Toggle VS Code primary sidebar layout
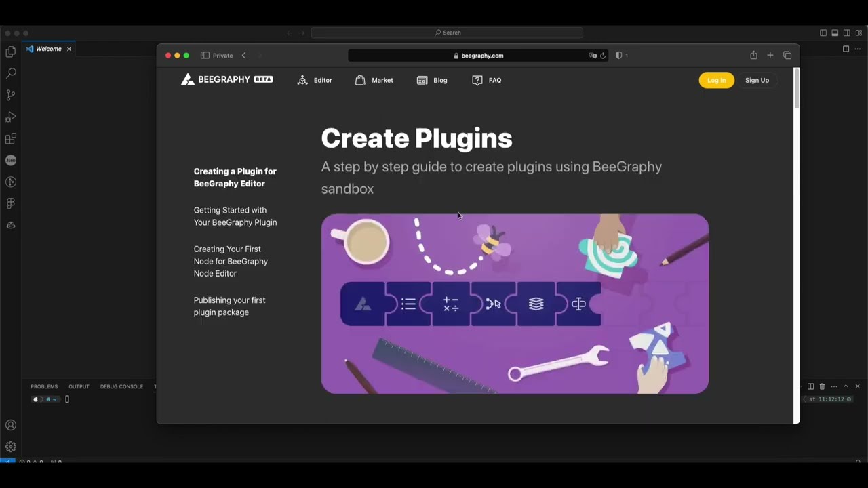868x488 pixels. coord(823,33)
